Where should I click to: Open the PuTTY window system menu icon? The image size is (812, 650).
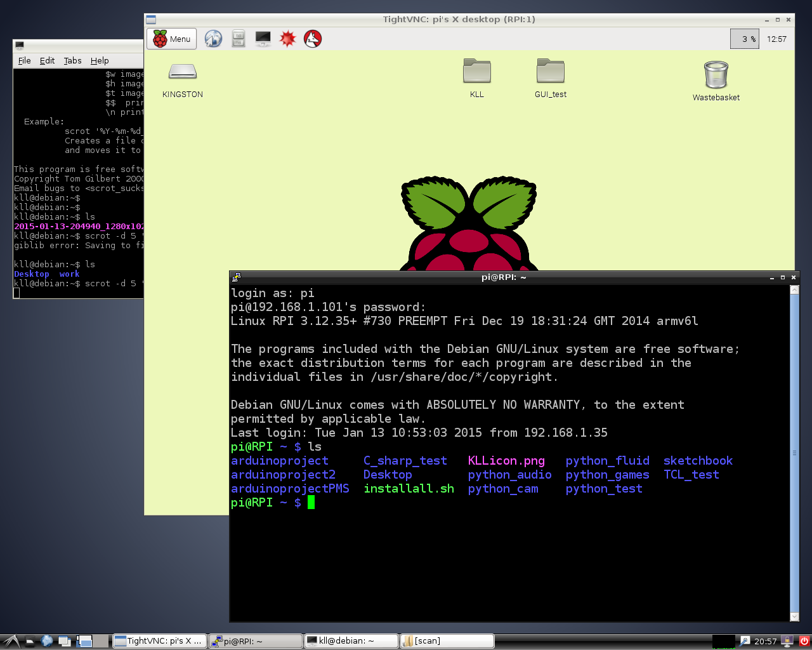coord(236,277)
